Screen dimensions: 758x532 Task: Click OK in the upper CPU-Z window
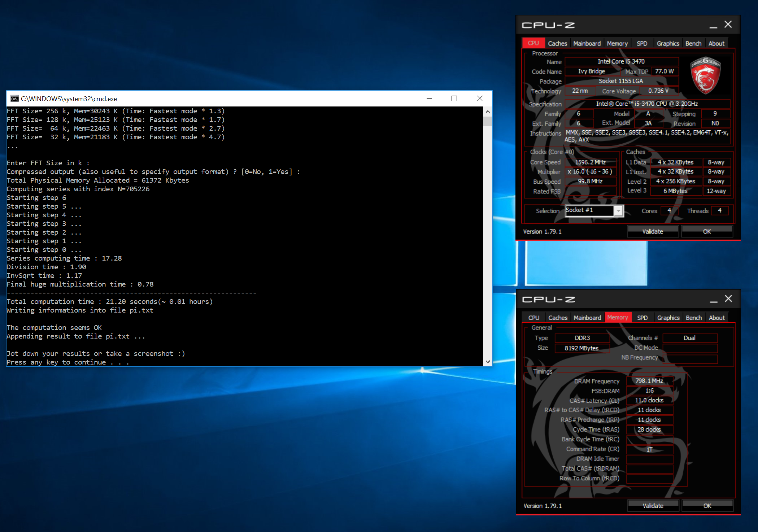click(x=707, y=231)
